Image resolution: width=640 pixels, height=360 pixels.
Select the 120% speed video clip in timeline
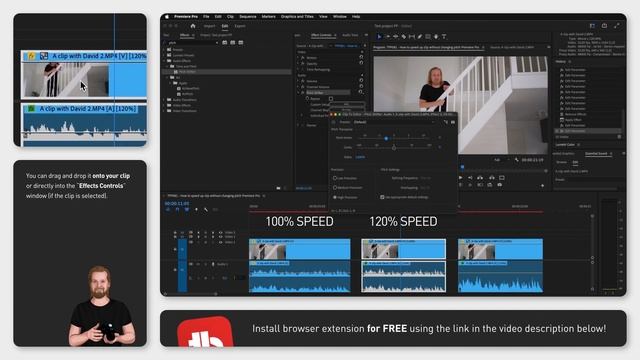tap(403, 249)
